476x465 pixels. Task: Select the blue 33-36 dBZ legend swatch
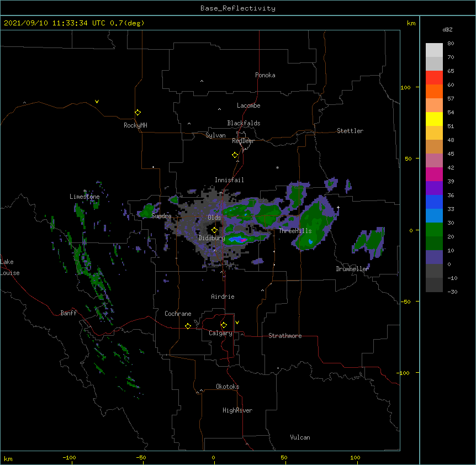[x=434, y=202]
